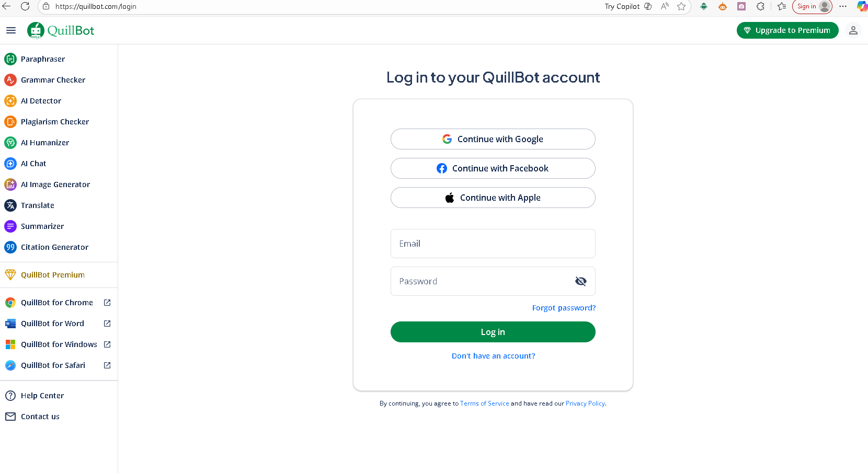Open the Help Center menu item

(42, 396)
